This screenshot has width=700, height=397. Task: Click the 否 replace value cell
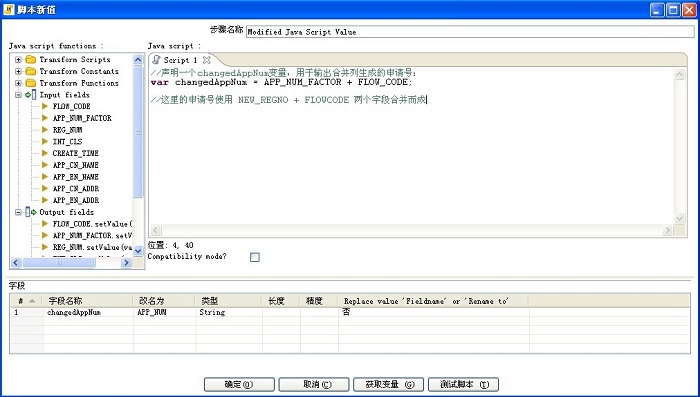pos(433,313)
